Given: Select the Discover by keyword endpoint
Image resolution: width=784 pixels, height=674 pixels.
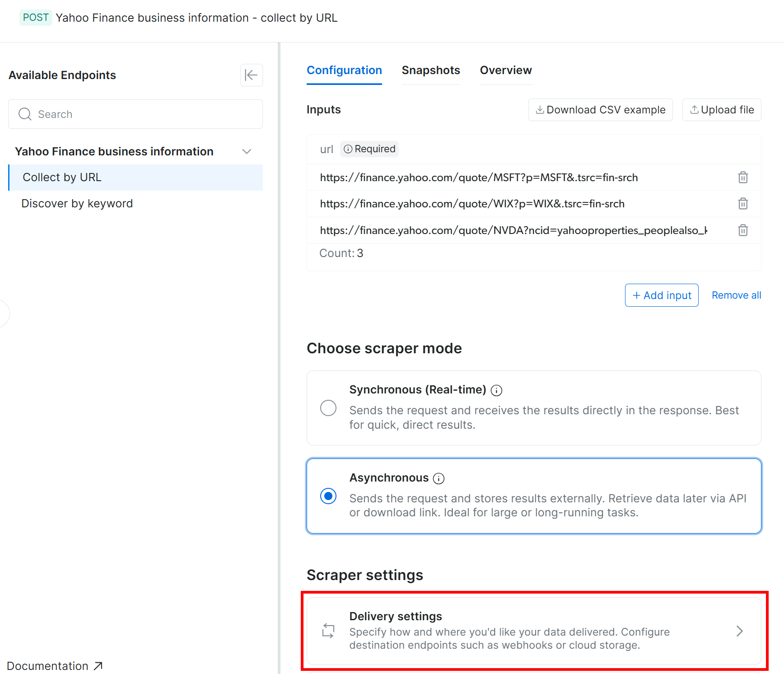Looking at the screenshot, I should [77, 204].
